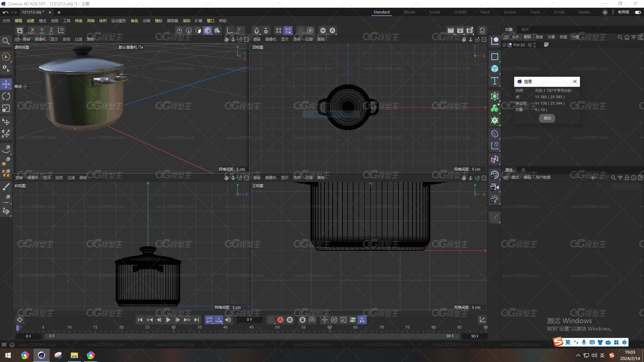Click the pink deformer bend icon

click(495, 159)
